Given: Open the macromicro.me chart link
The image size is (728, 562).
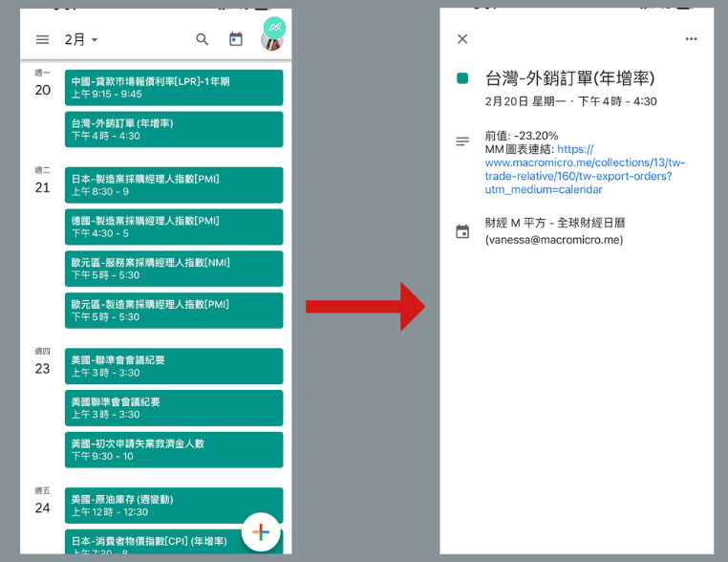Looking at the screenshot, I should coord(585,169).
